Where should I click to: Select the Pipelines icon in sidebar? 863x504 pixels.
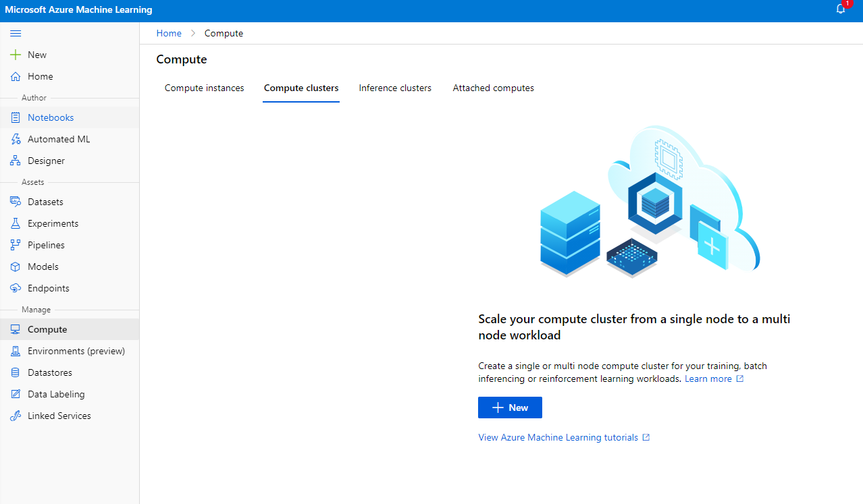point(16,245)
